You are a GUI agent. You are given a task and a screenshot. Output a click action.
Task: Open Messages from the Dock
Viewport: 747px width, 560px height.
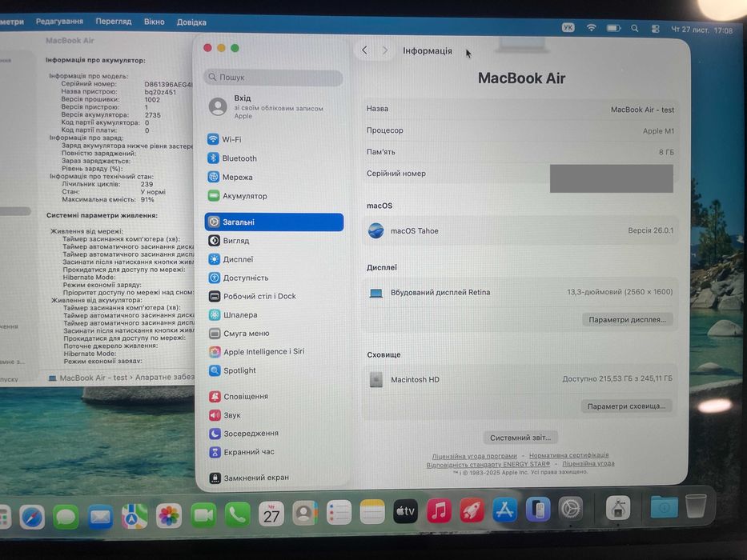[x=66, y=517]
